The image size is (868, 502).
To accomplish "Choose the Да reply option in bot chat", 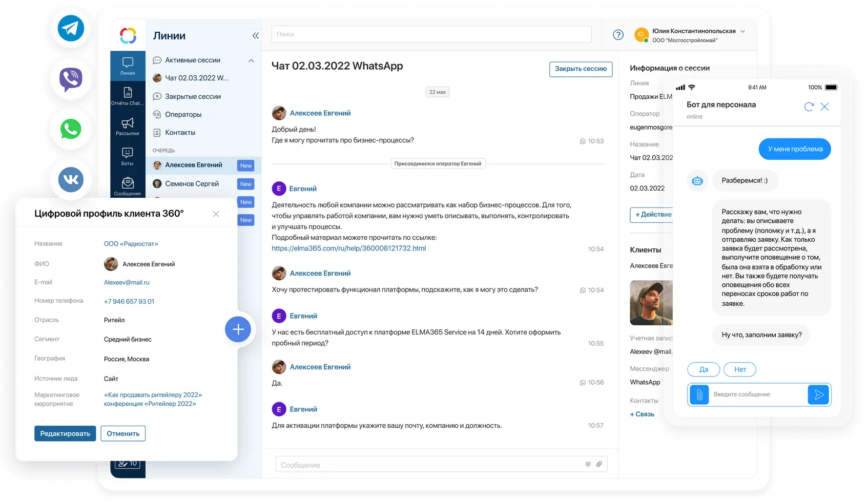I will [x=704, y=369].
